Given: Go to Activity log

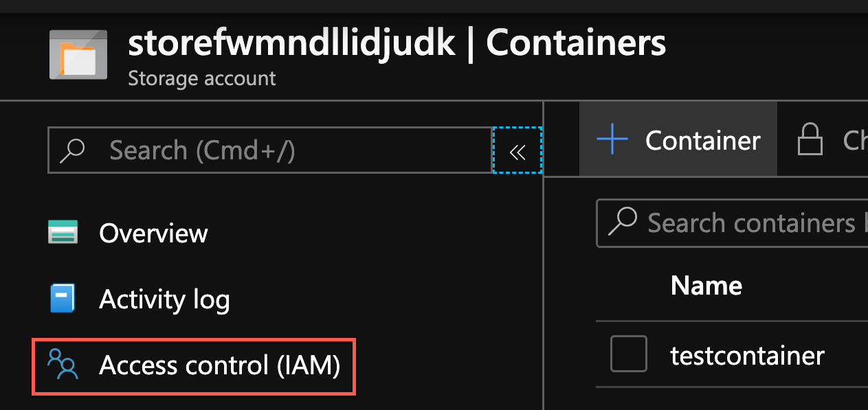Looking at the screenshot, I should 164,299.
